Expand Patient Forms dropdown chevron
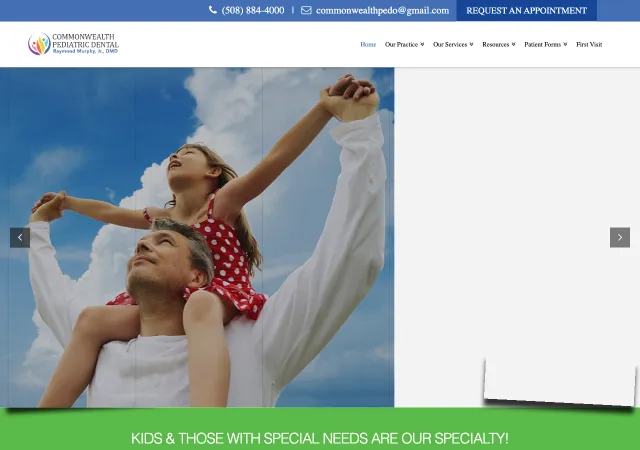 [565, 45]
